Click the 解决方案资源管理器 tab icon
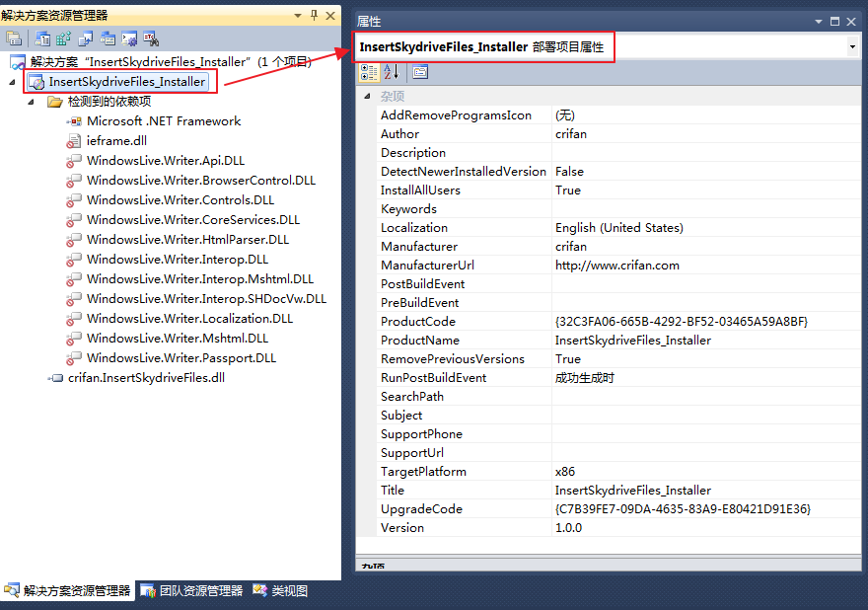The width and height of the screenshot is (868, 610). coord(12,590)
